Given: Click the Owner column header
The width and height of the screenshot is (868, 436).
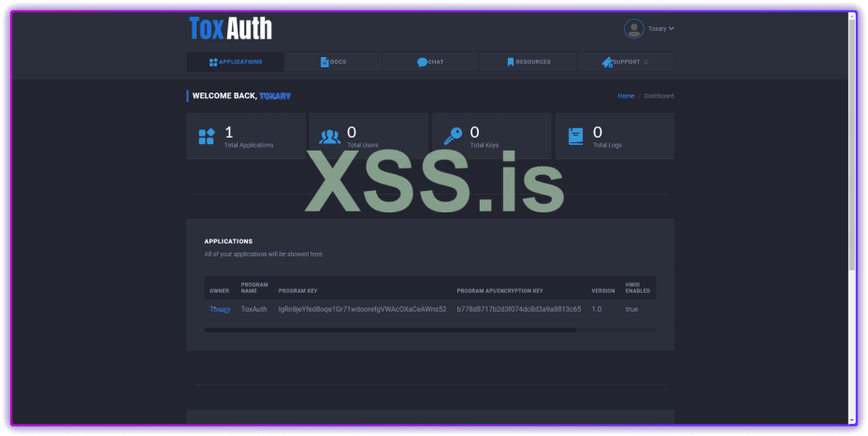Looking at the screenshot, I should (x=219, y=291).
